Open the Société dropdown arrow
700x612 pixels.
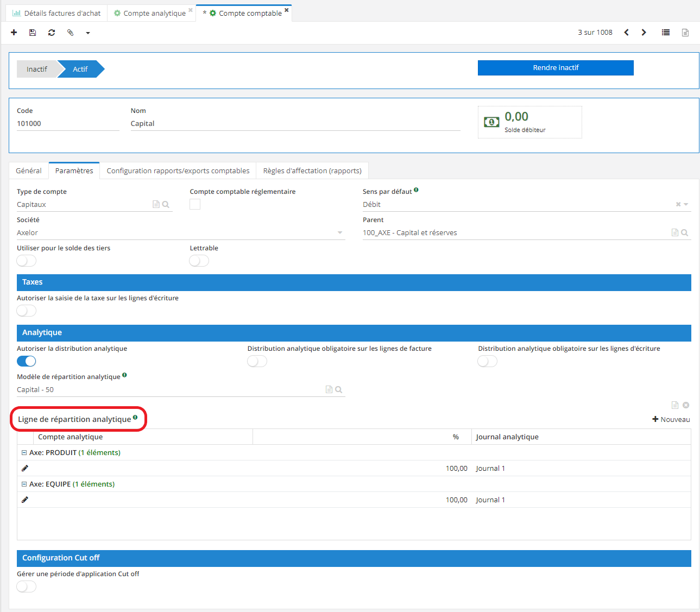(340, 233)
